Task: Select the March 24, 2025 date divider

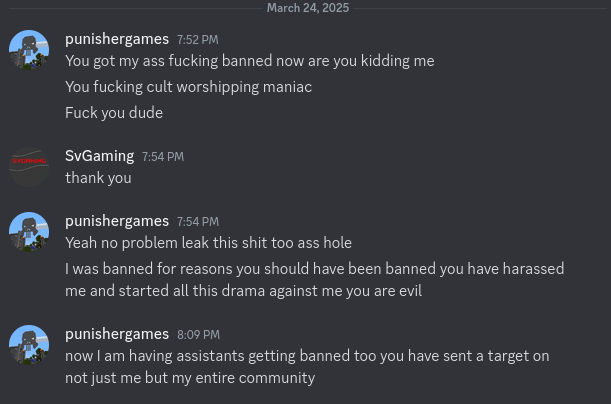Action: [308, 8]
